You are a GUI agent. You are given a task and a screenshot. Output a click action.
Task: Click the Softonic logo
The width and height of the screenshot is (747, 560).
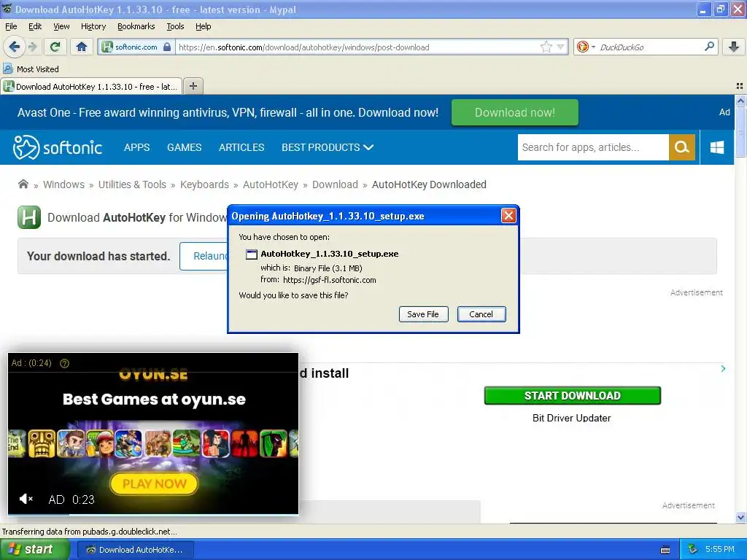(58, 147)
